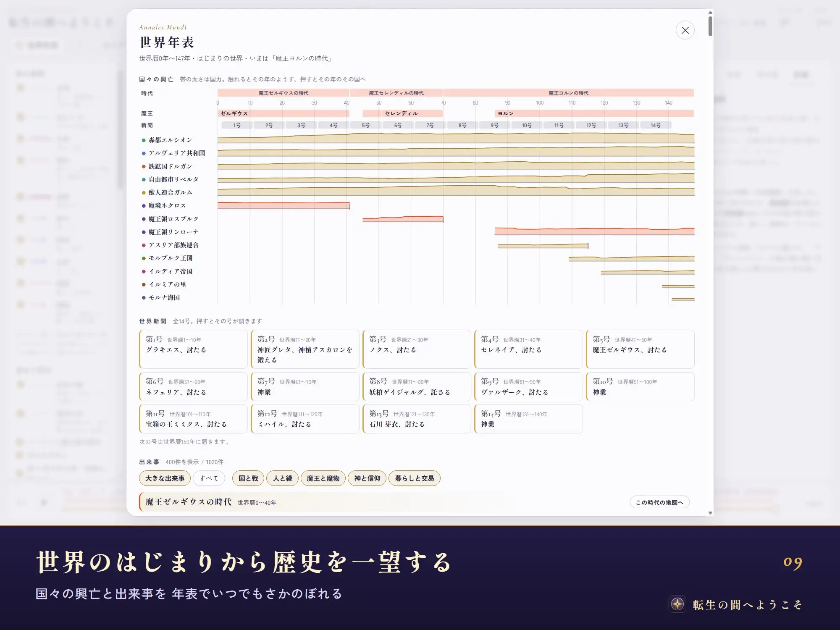This screenshot has height=630, width=840.
Task: Toggle the 人と縁 category filter
Action: click(283, 478)
